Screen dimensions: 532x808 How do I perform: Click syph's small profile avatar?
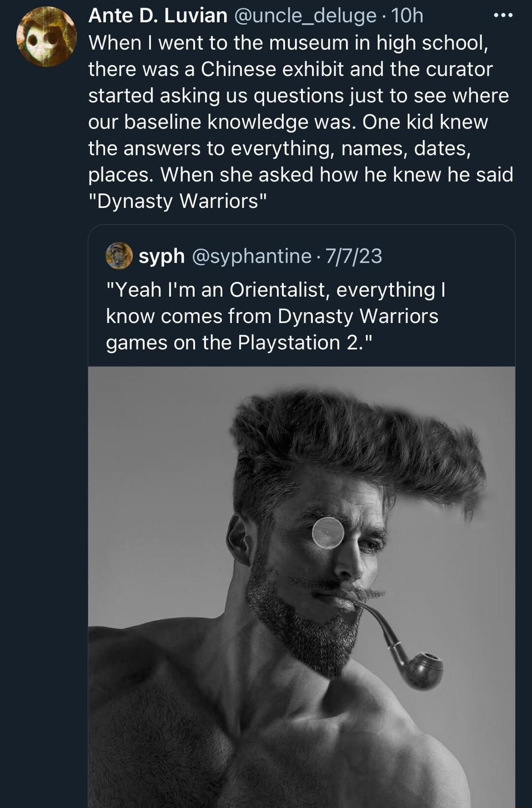coord(119,255)
